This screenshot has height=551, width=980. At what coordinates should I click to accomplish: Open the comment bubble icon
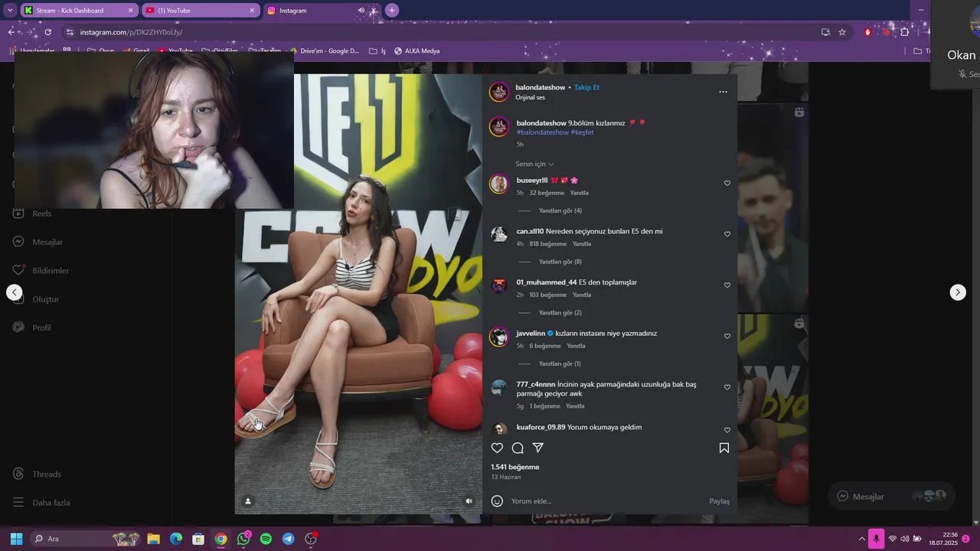518,448
